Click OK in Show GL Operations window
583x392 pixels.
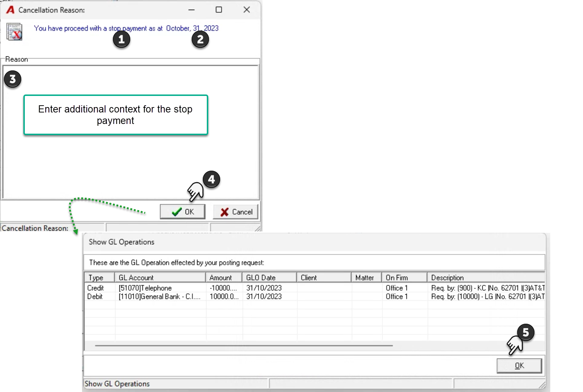coord(519,365)
